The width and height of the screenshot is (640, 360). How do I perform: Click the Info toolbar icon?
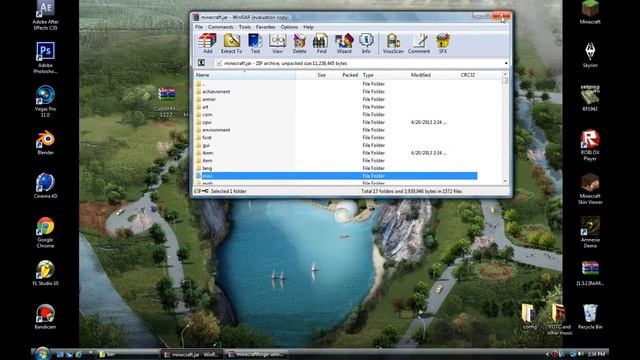[366, 43]
